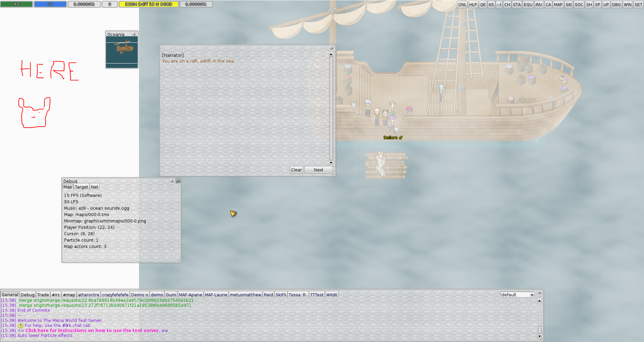644x342 pixels.
Task: Open metusmatthew whisper tab
Action: (245, 295)
